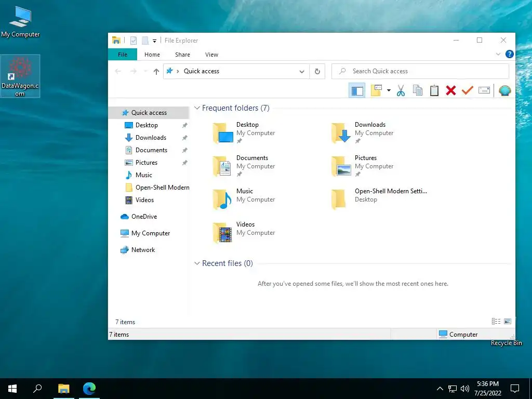
Task: Select the Pictures frequent folder
Action: pos(363,166)
